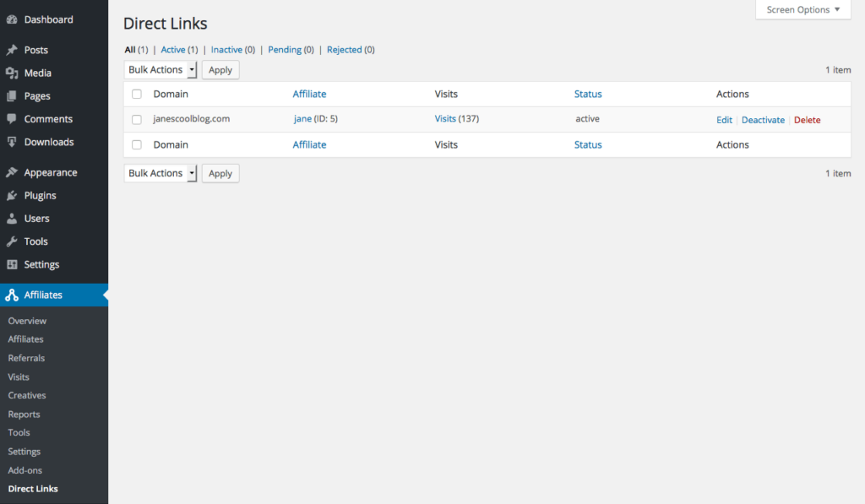Open affiliate jane's profile link
The width and height of the screenshot is (865, 504).
point(302,118)
